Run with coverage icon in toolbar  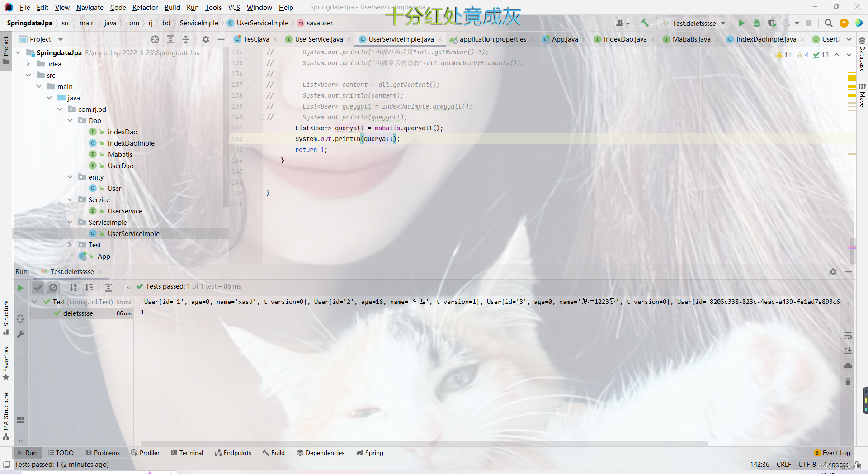click(772, 23)
